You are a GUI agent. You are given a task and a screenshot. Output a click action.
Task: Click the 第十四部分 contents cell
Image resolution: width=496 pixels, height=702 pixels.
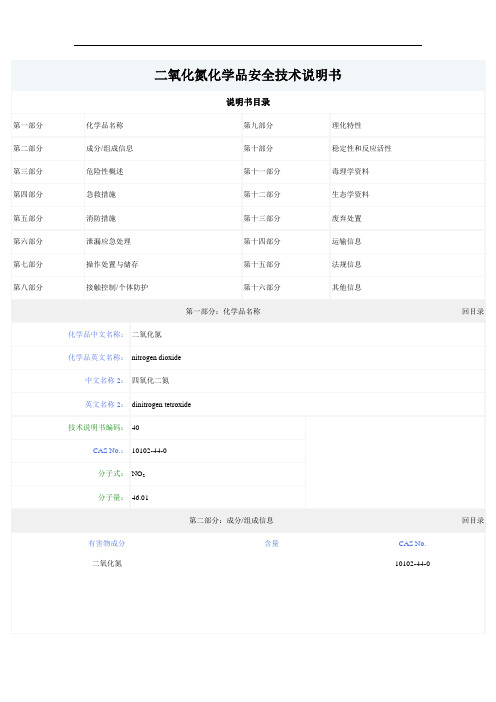point(262,241)
